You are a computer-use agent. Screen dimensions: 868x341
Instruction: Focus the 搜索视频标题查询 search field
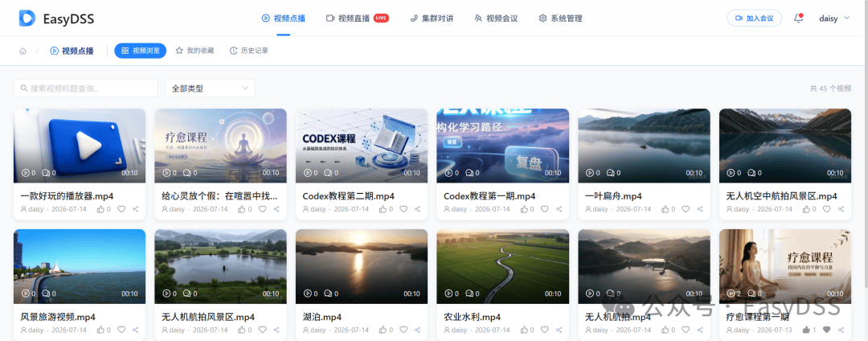coord(86,88)
